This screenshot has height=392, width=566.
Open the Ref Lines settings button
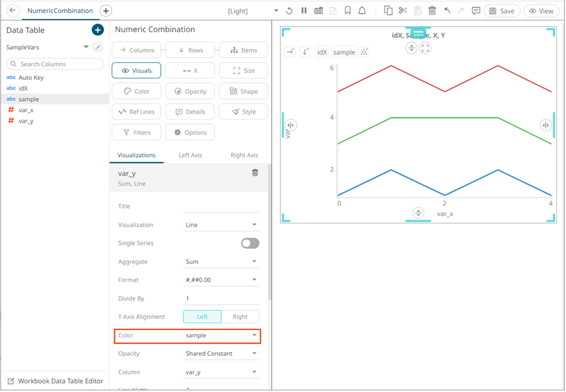pos(137,112)
